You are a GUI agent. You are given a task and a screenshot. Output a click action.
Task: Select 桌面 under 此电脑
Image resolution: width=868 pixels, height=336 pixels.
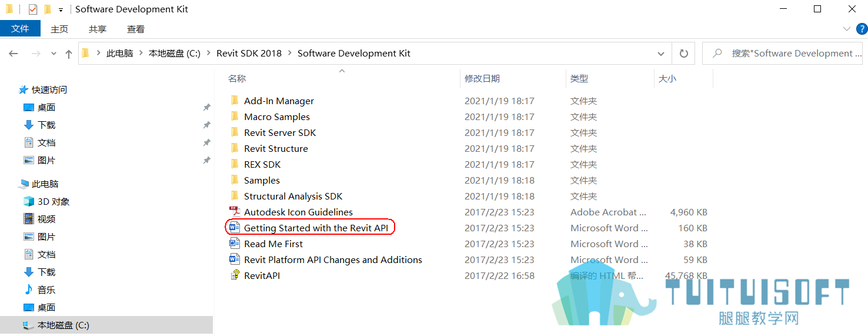pos(46,308)
